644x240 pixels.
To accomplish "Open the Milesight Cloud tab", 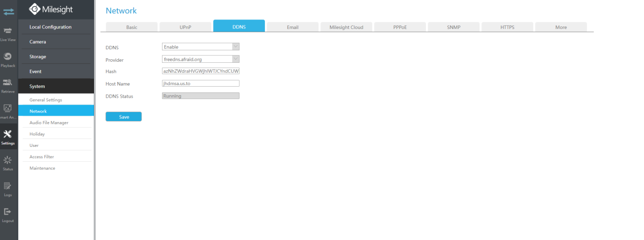I will (346, 27).
